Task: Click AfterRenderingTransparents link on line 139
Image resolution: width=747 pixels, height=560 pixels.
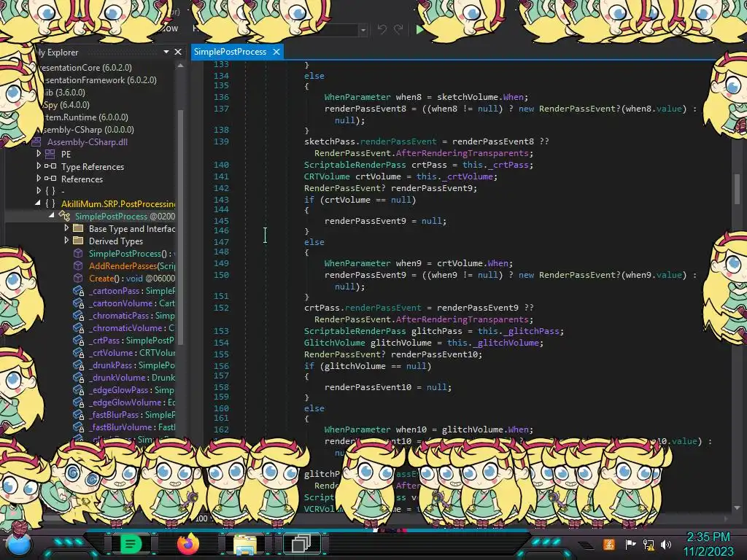Action: [462, 153]
